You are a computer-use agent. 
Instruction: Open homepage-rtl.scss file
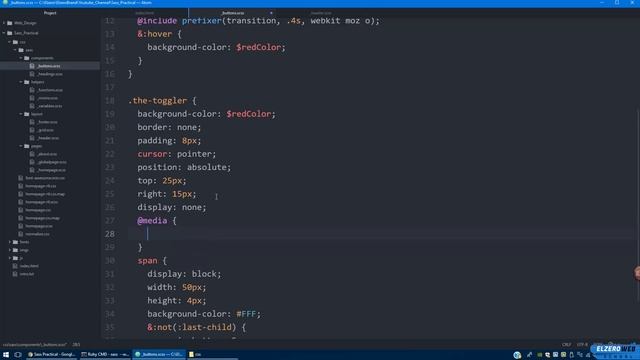tap(42, 202)
